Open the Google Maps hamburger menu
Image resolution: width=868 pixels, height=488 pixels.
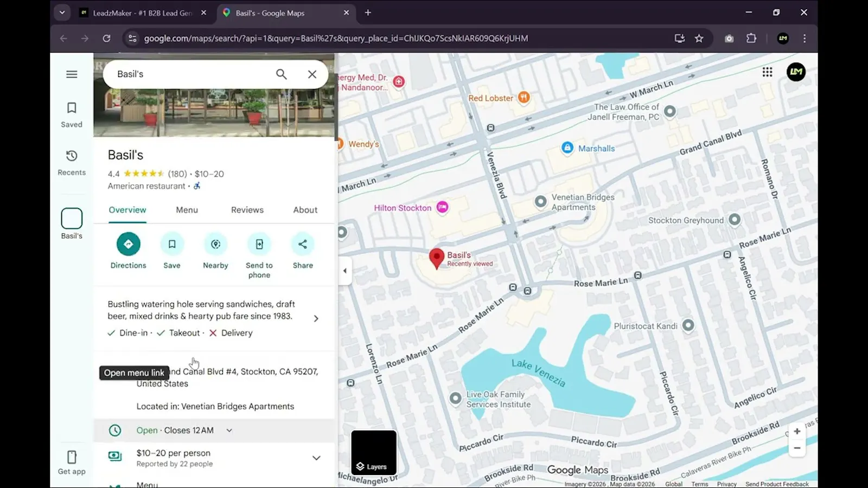[72, 74]
